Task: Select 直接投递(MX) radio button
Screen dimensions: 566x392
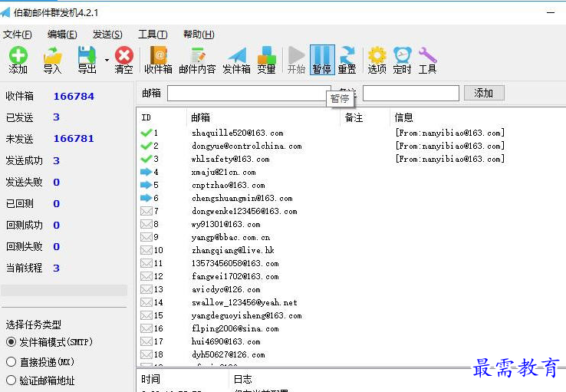Action: (12, 361)
